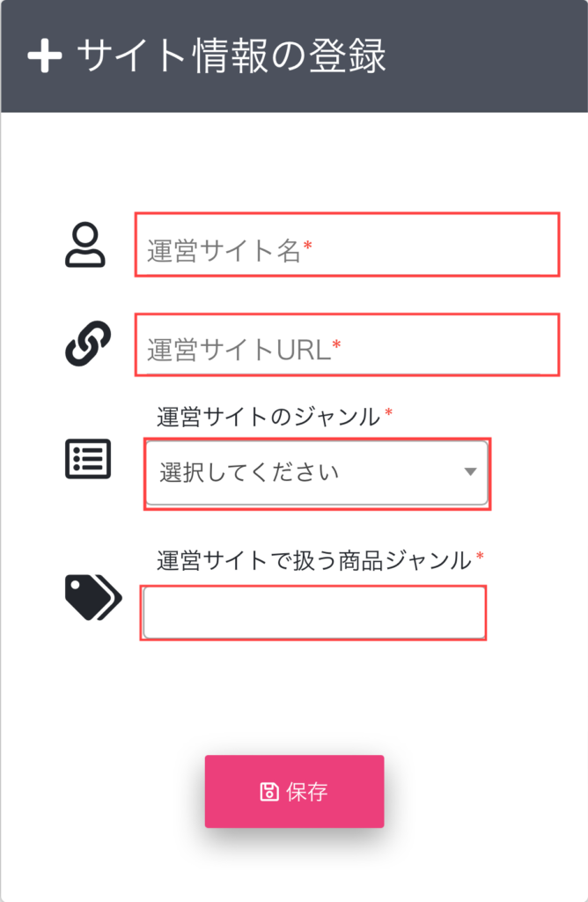Image resolution: width=588 pixels, height=902 pixels.
Task: Click the red asterisk after 商品ジャンル label
Action: pyautogui.click(x=480, y=557)
